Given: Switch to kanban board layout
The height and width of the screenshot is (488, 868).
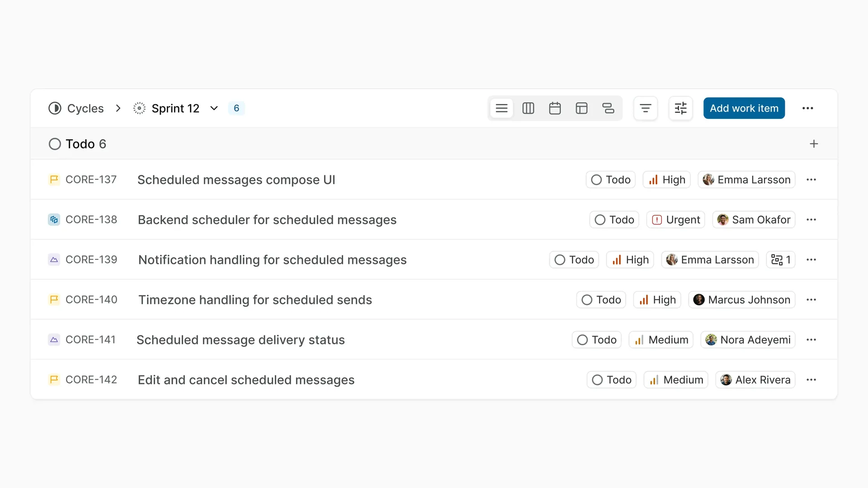Looking at the screenshot, I should coord(528,108).
